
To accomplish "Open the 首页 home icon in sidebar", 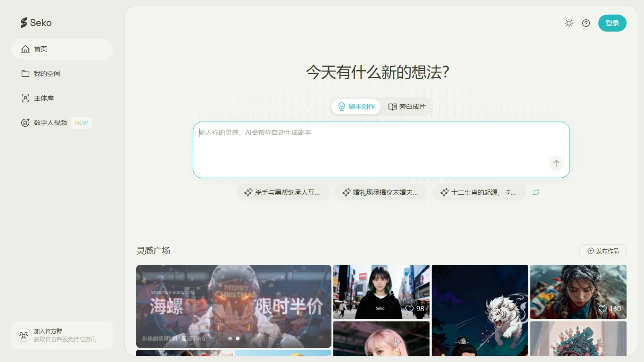I will point(25,49).
